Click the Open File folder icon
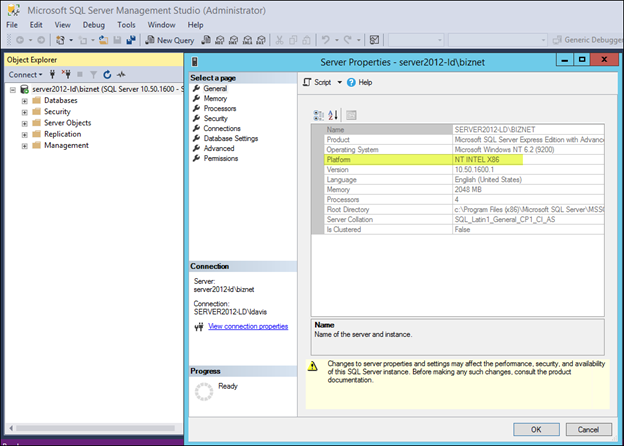Screen dimensions: 624x446 coord(103,40)
